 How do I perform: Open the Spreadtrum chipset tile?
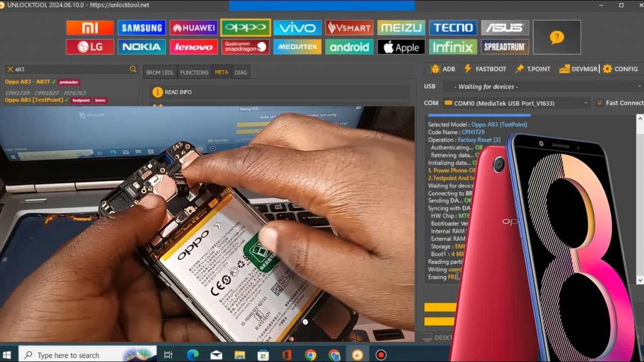click(505, 47)
